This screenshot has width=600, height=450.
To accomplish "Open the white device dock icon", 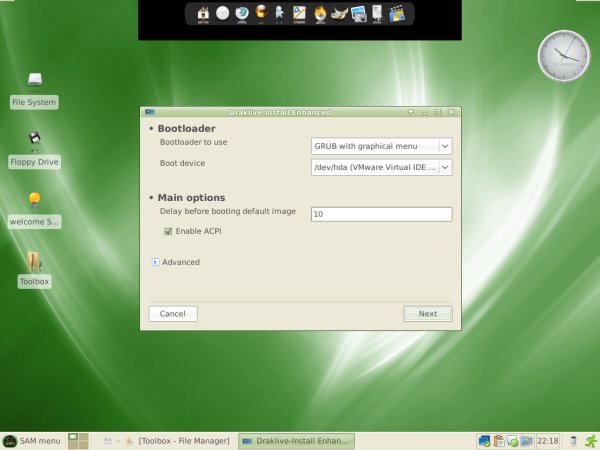I will click(377, 14).
